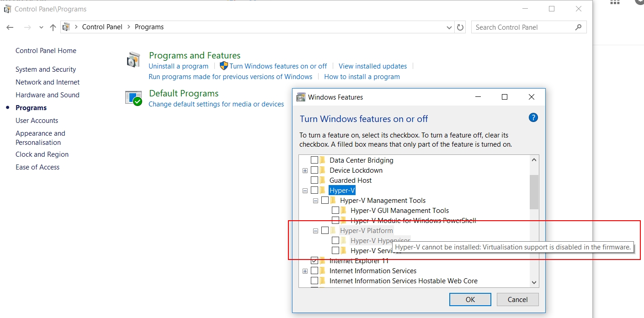Go to Control Panel Home
644x318 pixels.
click(46, 51)
